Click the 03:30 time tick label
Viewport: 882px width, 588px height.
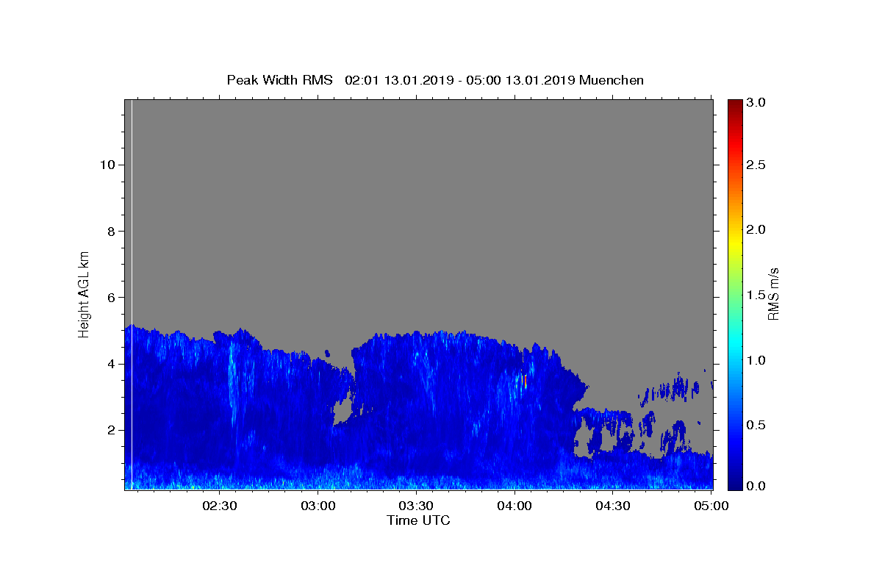point(416,506)
